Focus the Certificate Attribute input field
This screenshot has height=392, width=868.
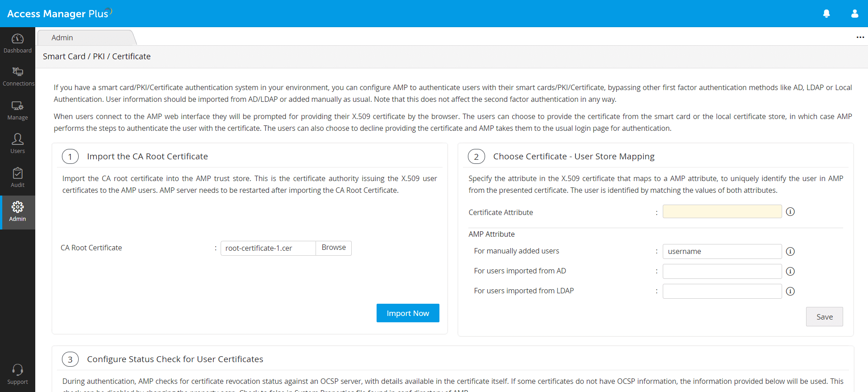(x=722, y=211)
